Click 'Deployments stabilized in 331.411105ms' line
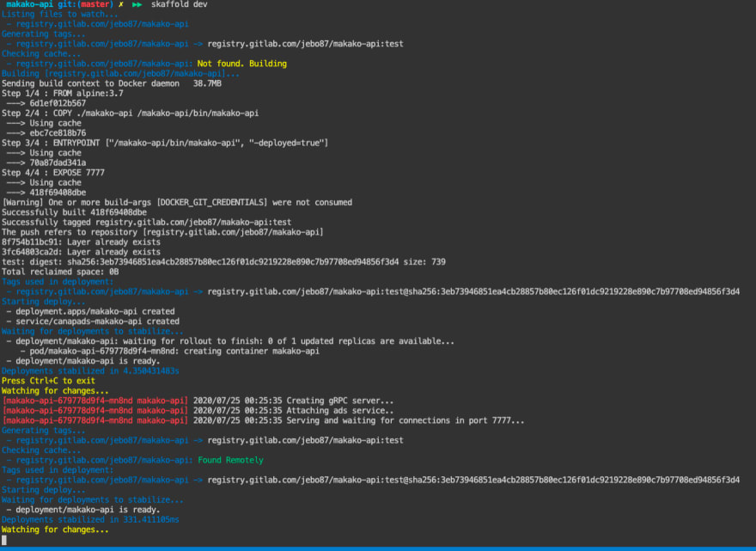This screenshot has width=756, height=551. pos(90,520)
